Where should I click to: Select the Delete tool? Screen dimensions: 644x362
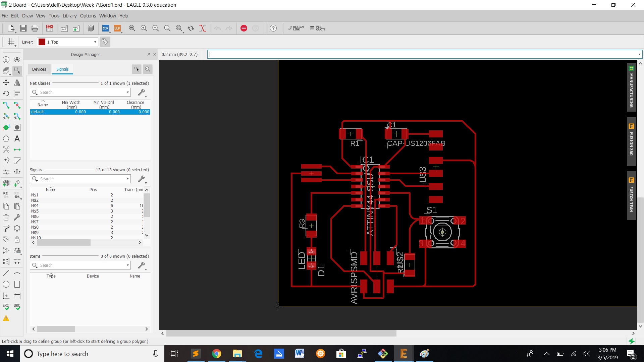(6, 217)
